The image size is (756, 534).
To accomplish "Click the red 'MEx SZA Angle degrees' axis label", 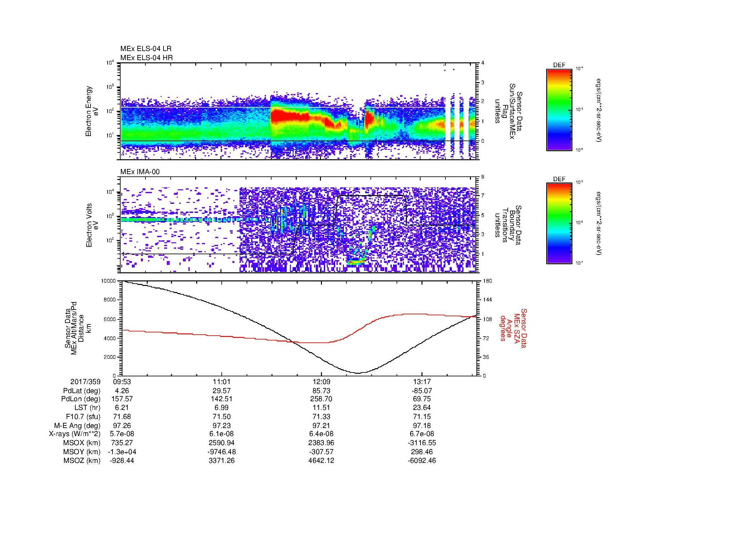I will click(513, 328).
